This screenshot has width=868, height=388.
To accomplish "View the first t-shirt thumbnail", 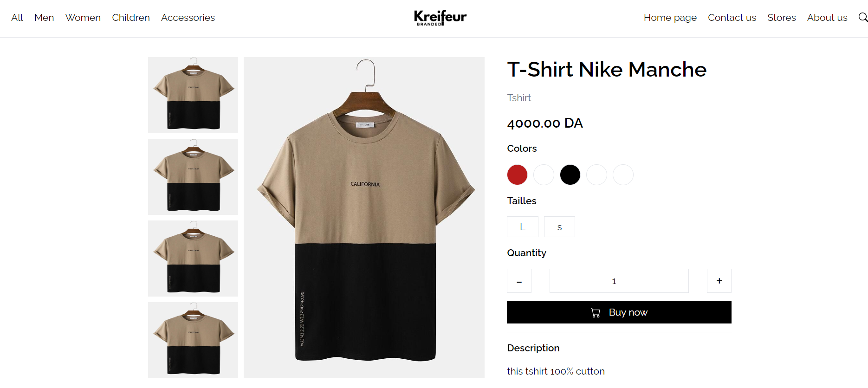I will point(193,95).
